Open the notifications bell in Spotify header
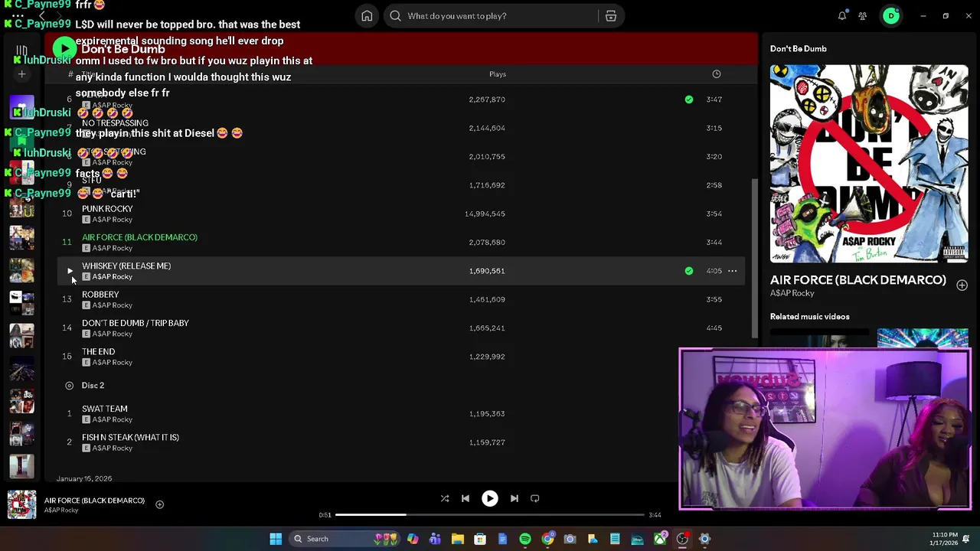 [842, 16]
